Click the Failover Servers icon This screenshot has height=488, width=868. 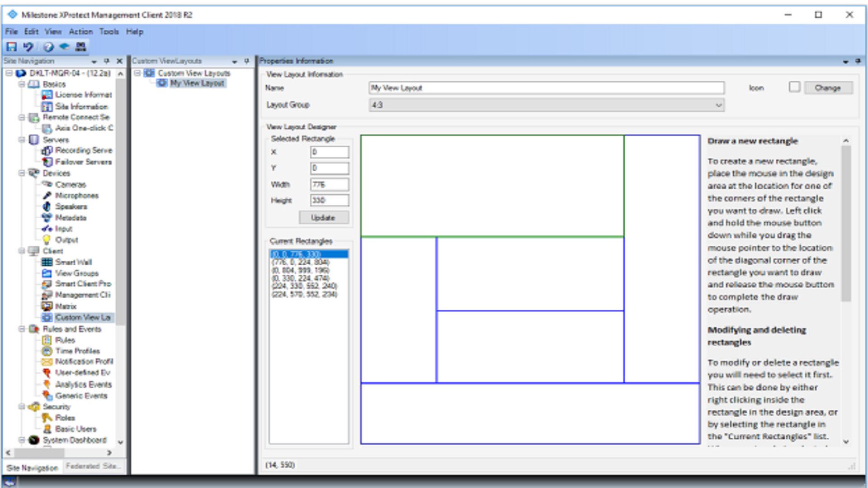tap(47, 162)
